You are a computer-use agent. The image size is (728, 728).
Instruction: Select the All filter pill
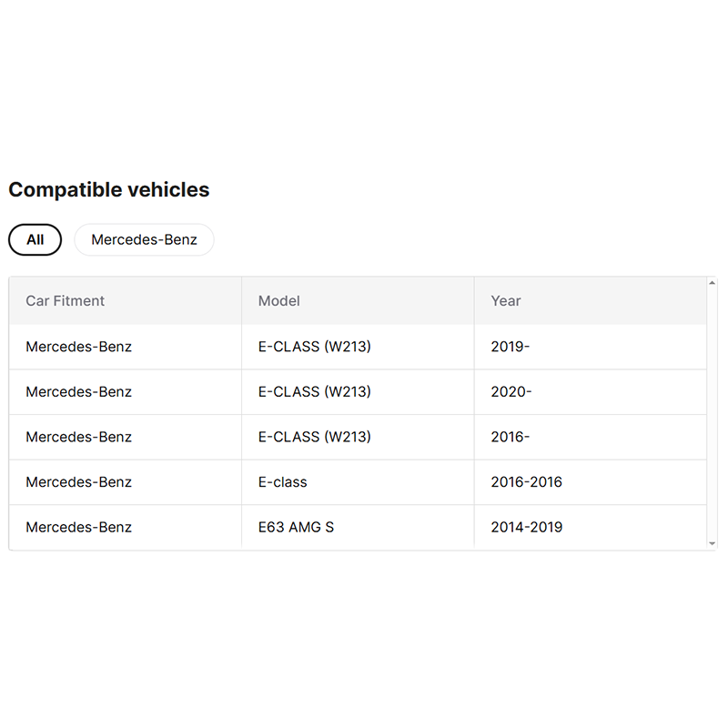tap(35, 239)
